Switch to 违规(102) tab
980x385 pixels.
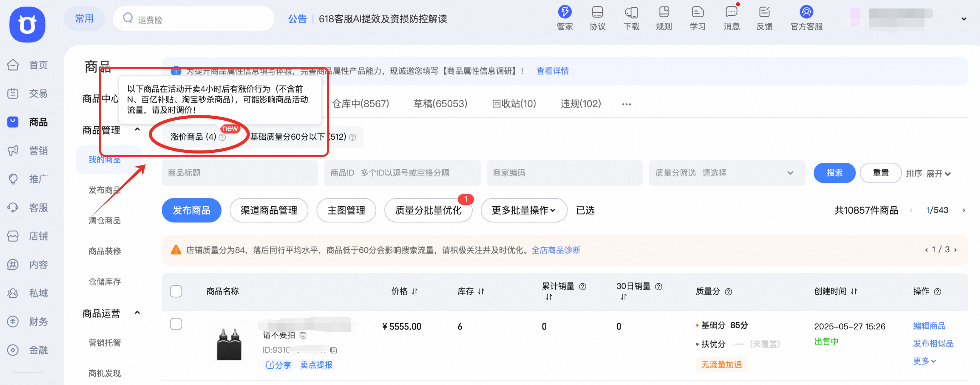pos(581,104)
